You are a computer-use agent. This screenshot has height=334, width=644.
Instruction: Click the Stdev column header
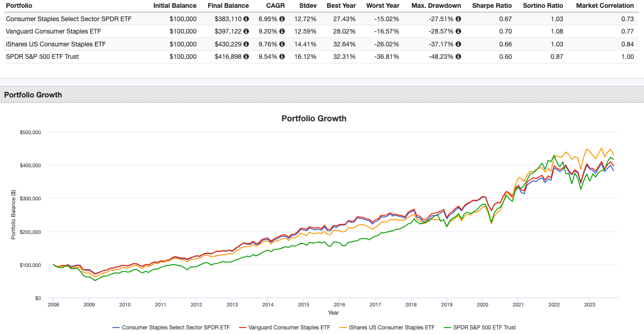pos(308,6)
